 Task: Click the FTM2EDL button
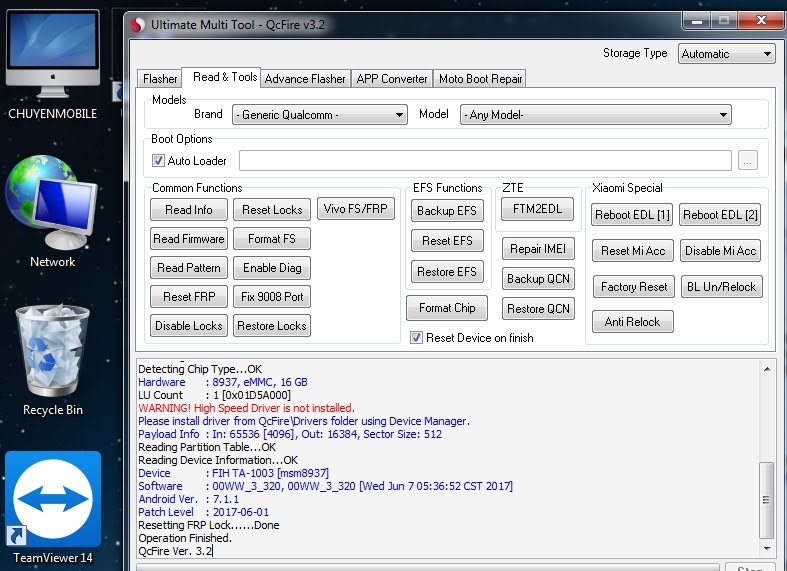point(538,209)
